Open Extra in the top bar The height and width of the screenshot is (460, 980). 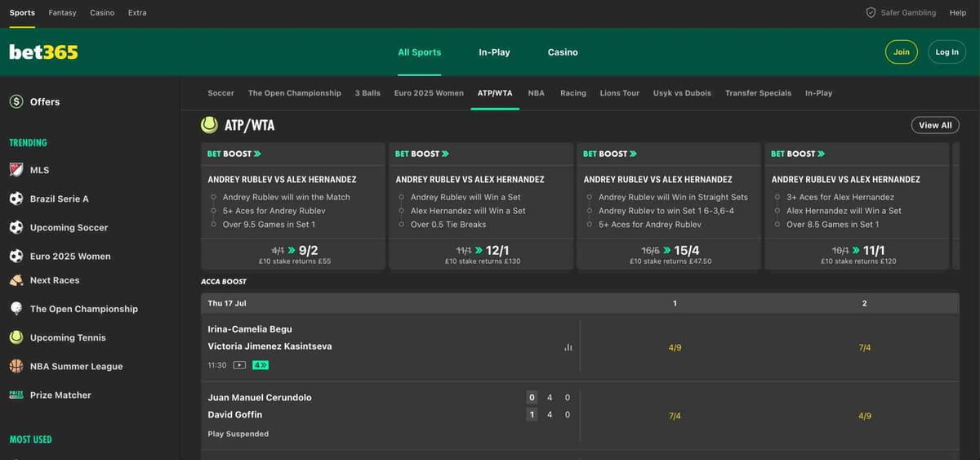coord(137,13)
